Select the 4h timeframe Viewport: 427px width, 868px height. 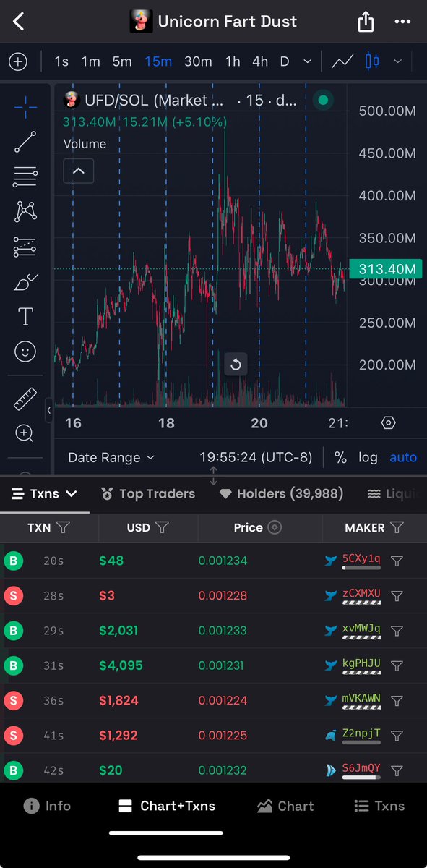[260, 61]
